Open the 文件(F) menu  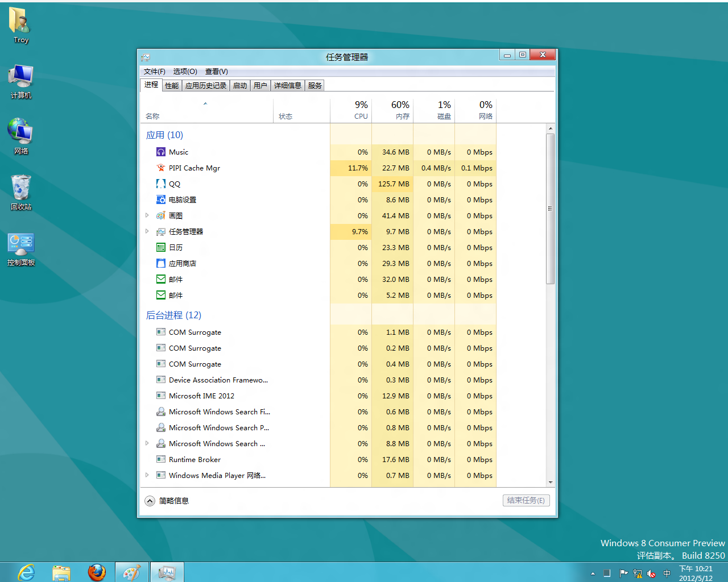(154, 71)
